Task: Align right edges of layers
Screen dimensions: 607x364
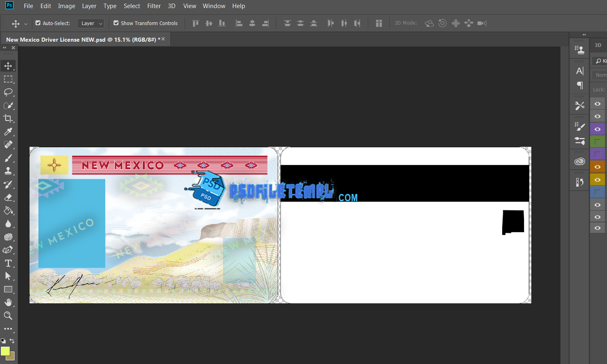Action: pos(266,23)
